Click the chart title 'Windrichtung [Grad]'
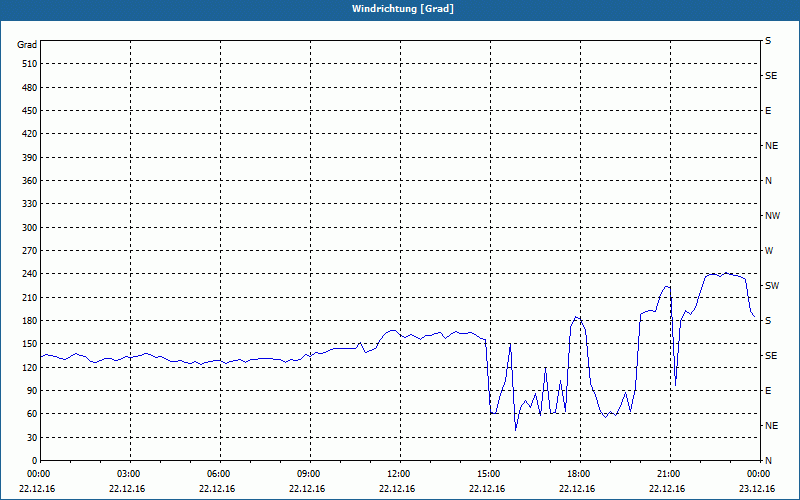Viewport: 800px width, 500px height. click(x=403, y=9)
